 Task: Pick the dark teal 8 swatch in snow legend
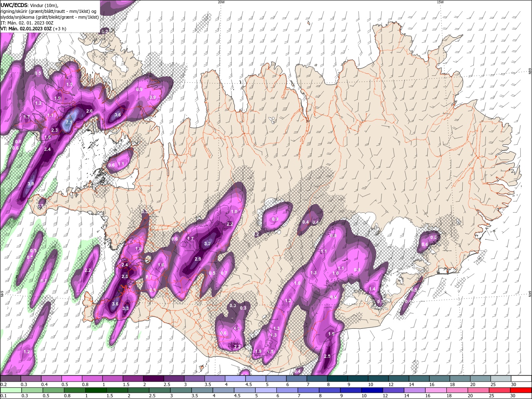[337, 379]
